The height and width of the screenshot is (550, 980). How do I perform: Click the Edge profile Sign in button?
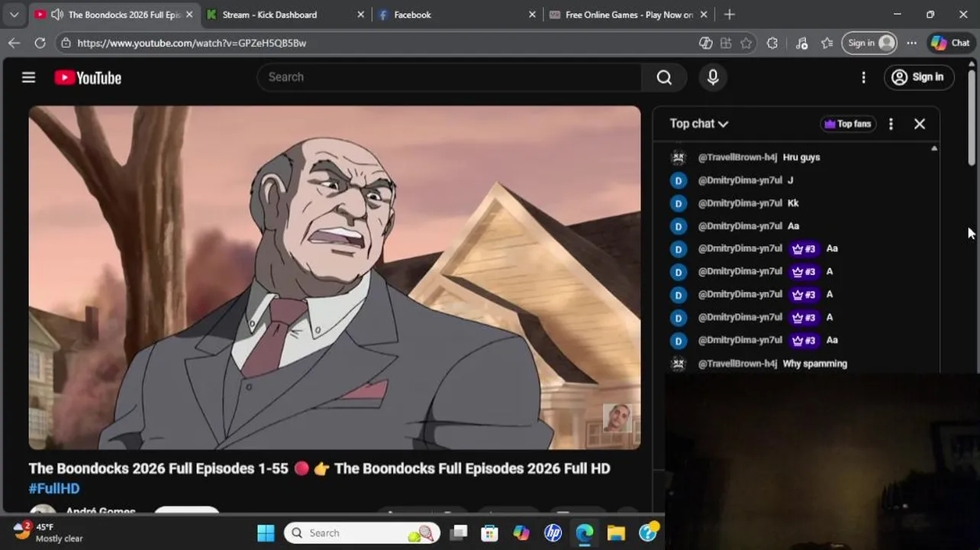pos(871,43)
